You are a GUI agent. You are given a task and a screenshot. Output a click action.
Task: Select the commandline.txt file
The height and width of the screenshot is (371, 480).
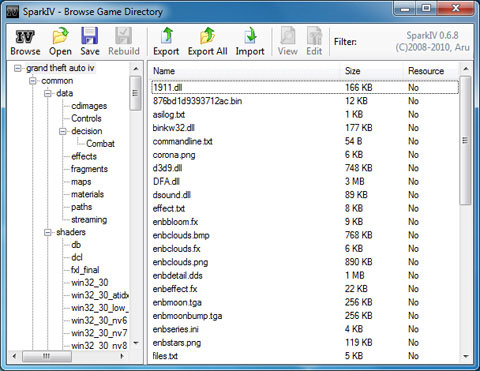[183, 141]
